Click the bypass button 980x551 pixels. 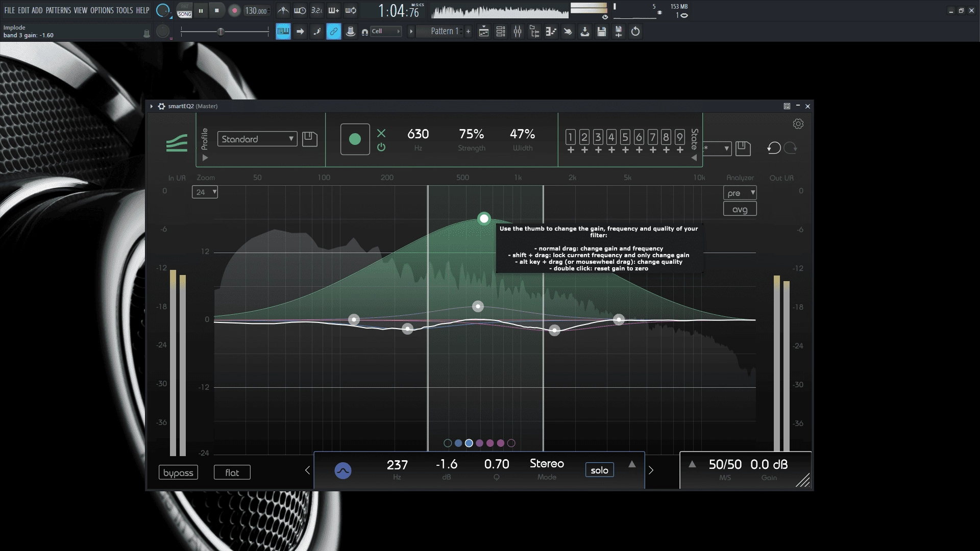tap(178, 472)
